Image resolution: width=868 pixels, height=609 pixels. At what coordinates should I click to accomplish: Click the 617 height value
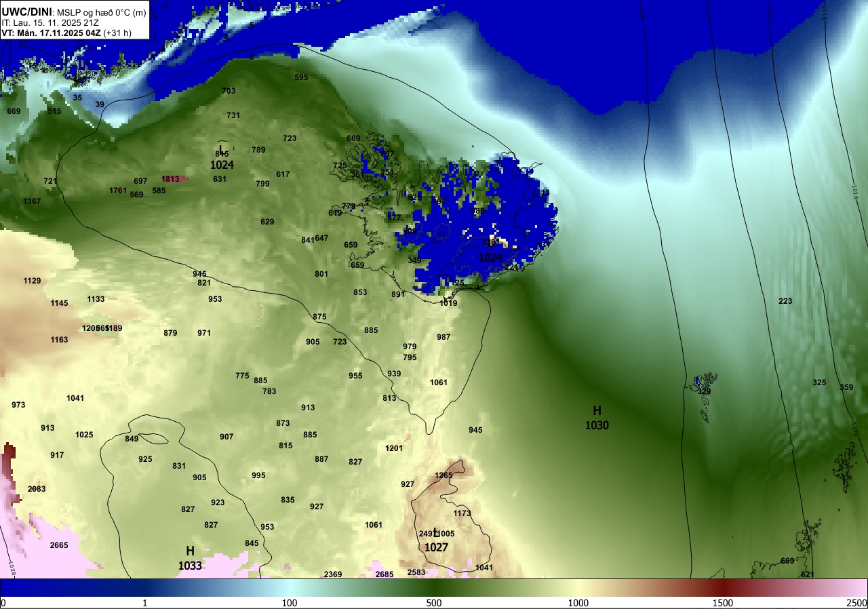coord(283,174)
